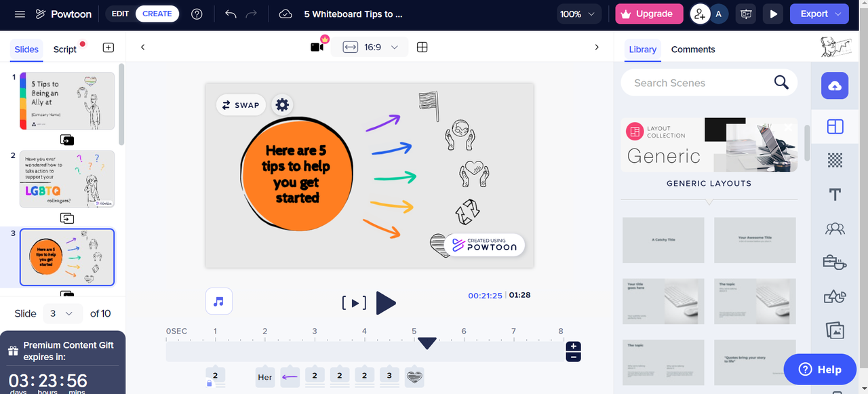Open the Props library icon
Screen dimensions: 868x394
click(835, 262)
